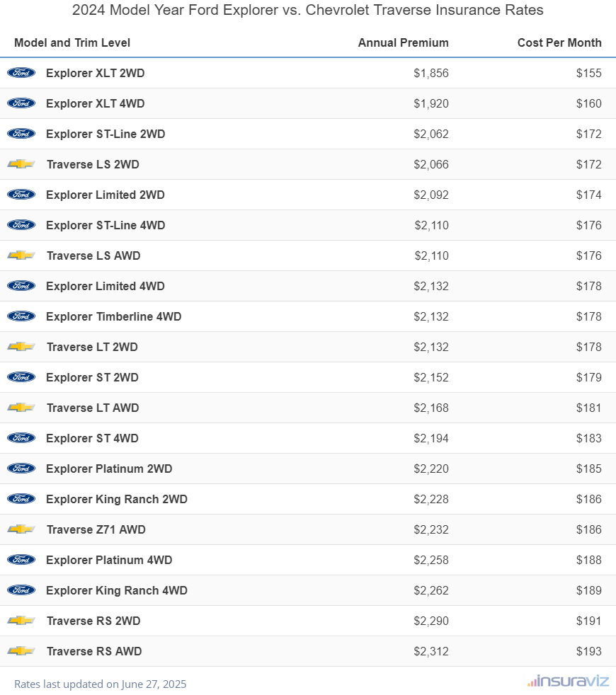Select the Explorer ST 4WD row name
Image resolution: width=616 pixels, height=695 pixels.
point(92,438)
